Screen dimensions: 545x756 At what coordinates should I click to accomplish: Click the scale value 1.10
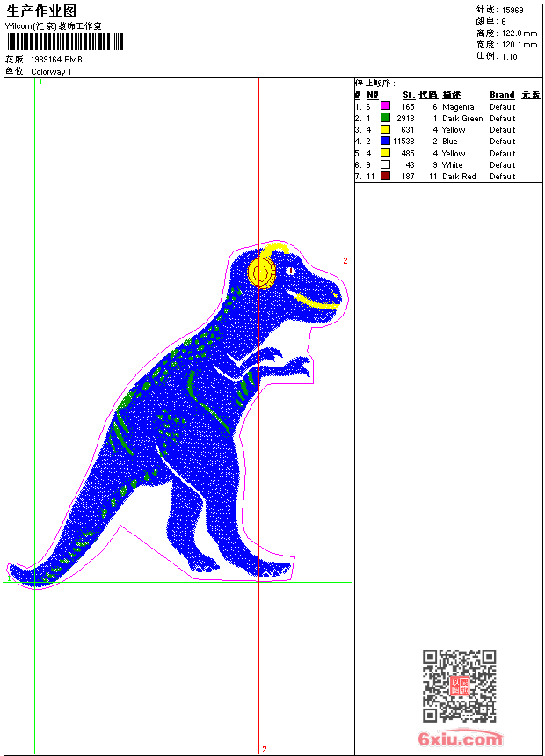(x=509, y=56)
